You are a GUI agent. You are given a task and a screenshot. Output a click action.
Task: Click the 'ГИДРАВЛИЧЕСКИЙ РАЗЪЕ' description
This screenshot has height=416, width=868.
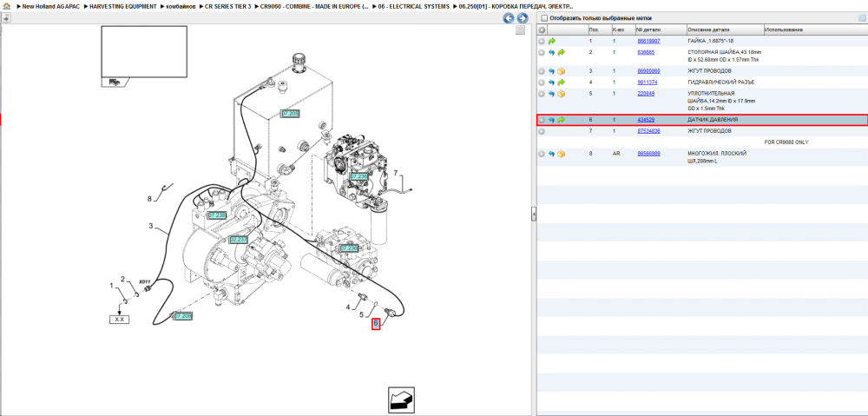pos(720,82)
